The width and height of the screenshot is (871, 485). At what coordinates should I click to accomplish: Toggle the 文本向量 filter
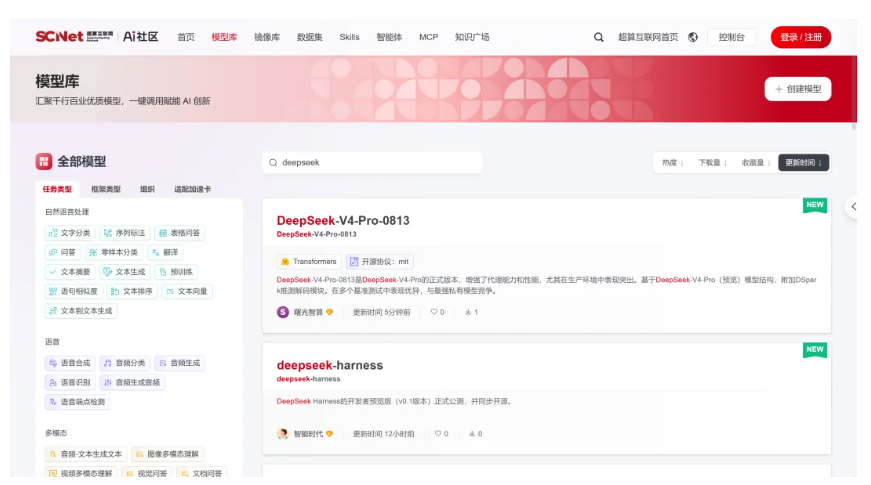(187, 291)
